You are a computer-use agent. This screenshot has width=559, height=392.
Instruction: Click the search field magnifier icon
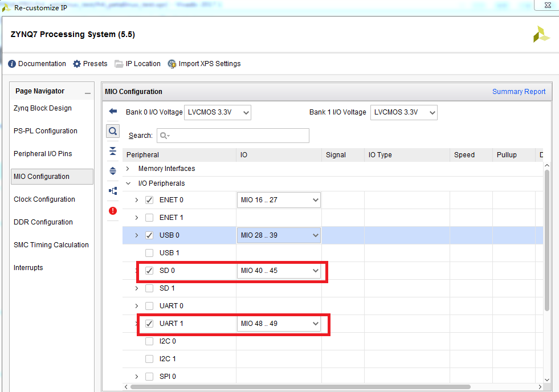165,136
